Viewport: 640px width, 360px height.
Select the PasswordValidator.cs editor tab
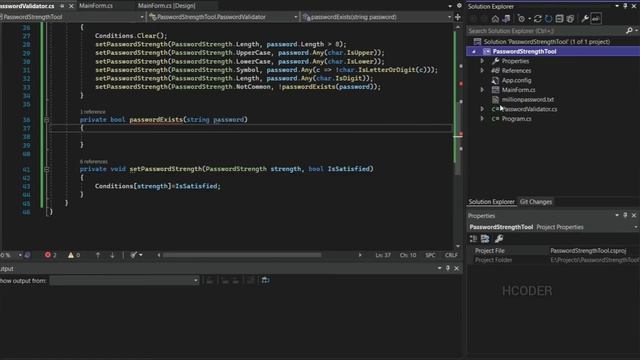click(27, 6)
